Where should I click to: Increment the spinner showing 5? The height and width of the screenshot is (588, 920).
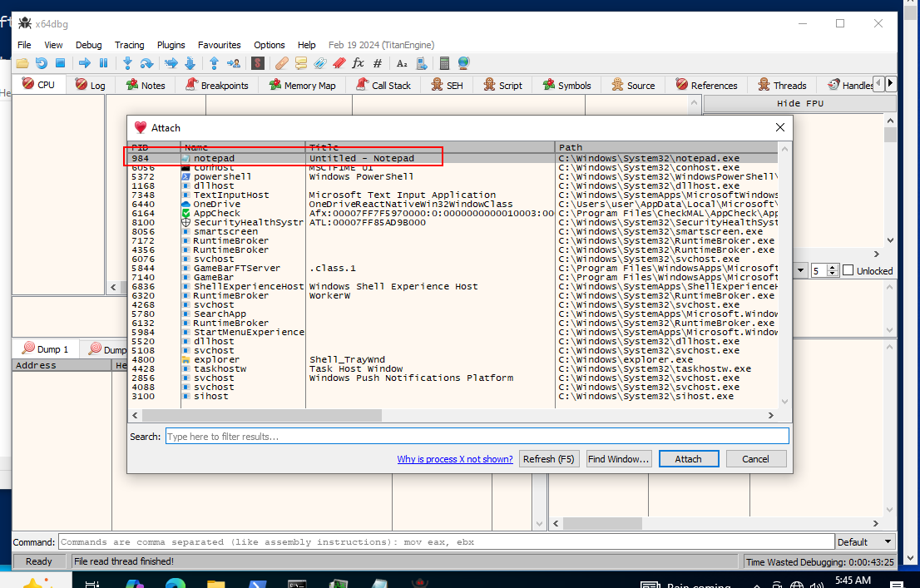[x=832, y=268]
